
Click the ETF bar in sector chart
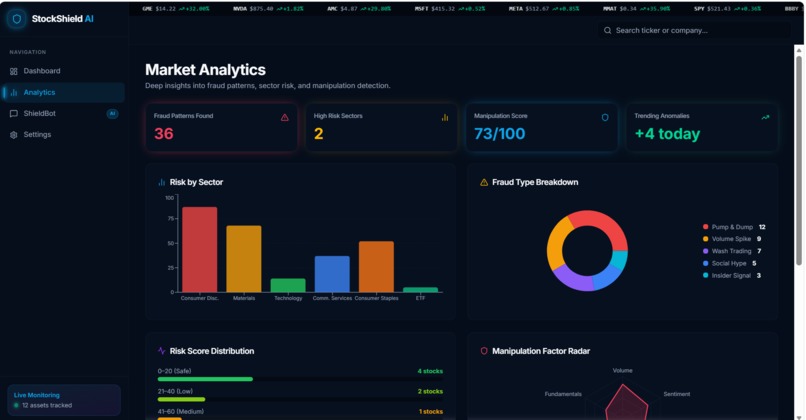pyautogui.click(x=420, y=290)
